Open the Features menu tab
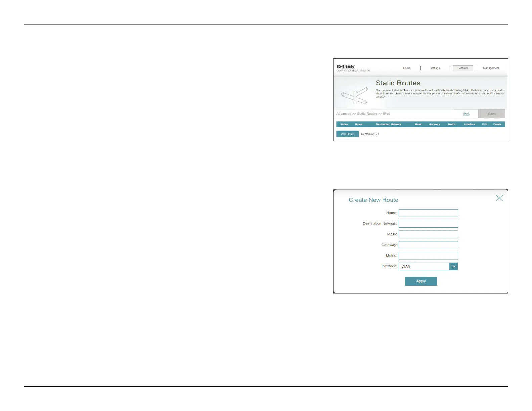The height and width of the screenshot is (411, 532). click(463, 68)
